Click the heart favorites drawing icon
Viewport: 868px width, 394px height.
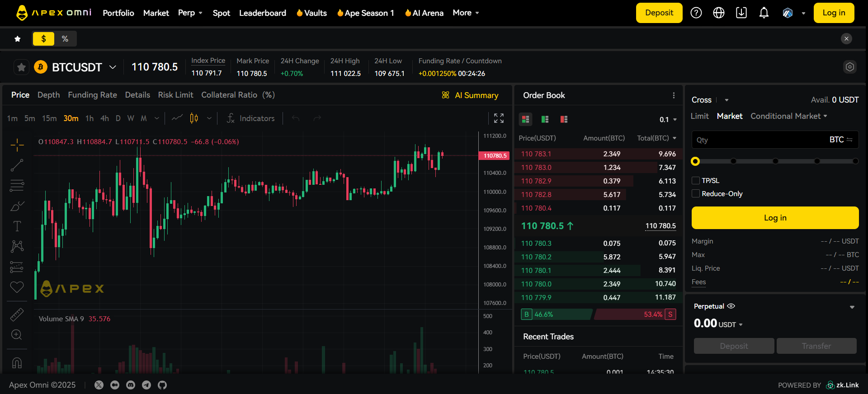click(17, 287)
